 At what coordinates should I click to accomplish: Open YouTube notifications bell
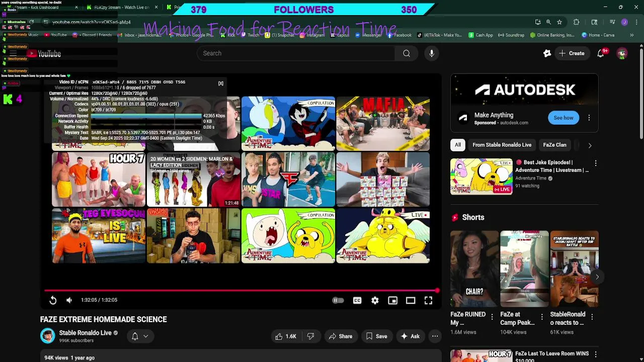coord(601,53)
